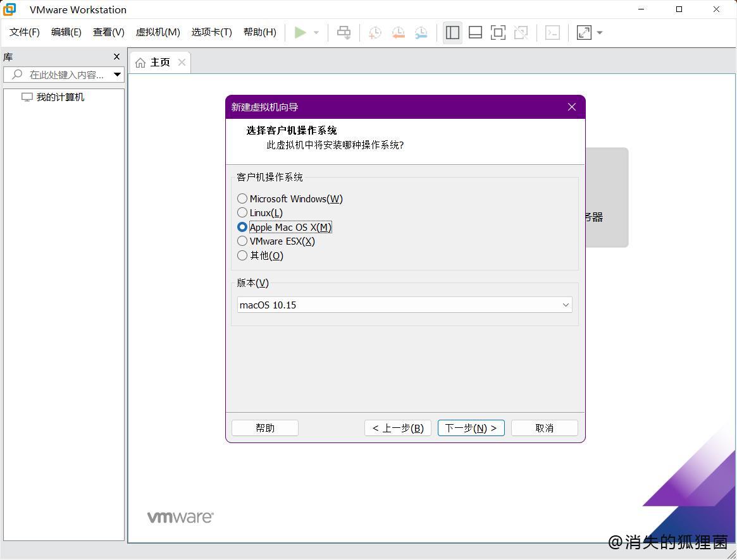Toggle the thumbnail bar view icon
Image resolution: width=737 pixels, height=560 pixels.
click(475, 32)
